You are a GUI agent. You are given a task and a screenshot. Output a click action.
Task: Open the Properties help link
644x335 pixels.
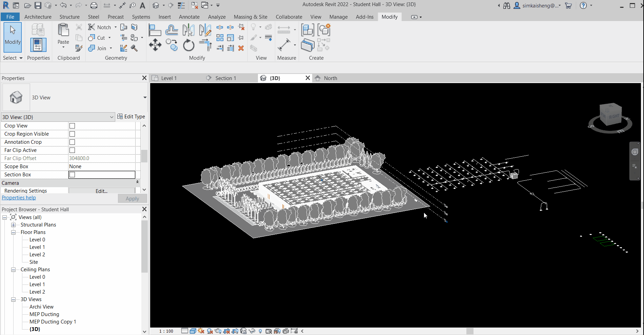click(19, 198)
